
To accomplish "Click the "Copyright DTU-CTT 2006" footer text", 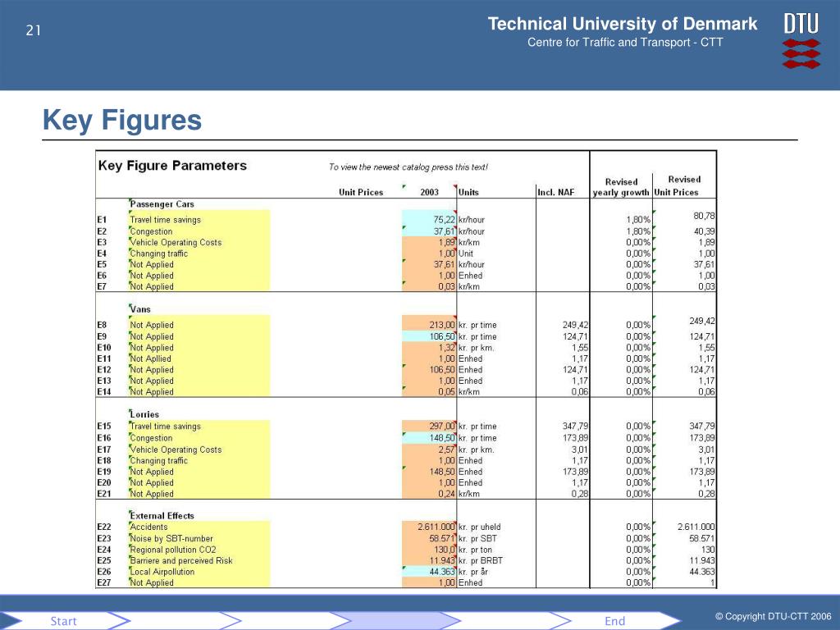I will 773,617.
